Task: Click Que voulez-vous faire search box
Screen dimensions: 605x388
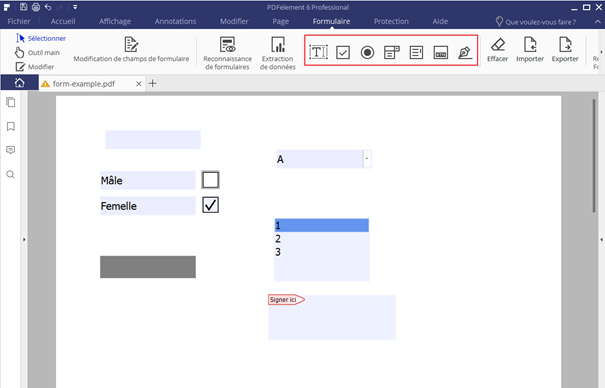Action: (540, 22)
